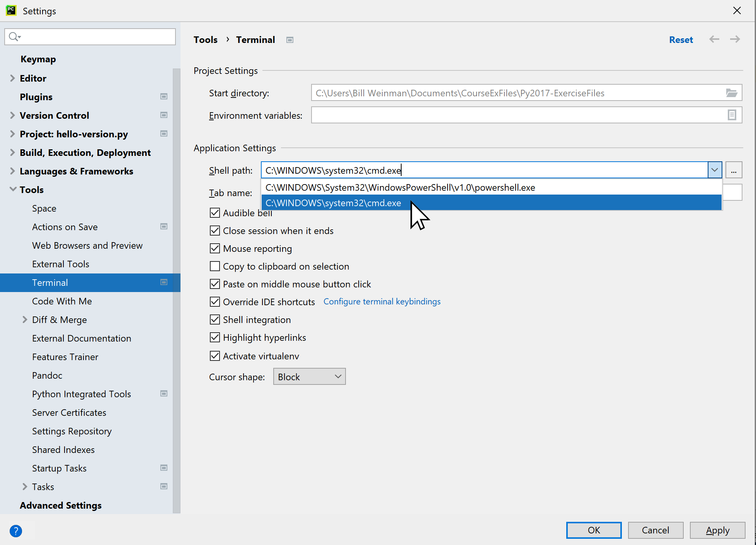Image resolution: width=756 pixels, height=545 pixels.
Task: Click the PyCharm logo in title bar
Action: tap(11, 10)
